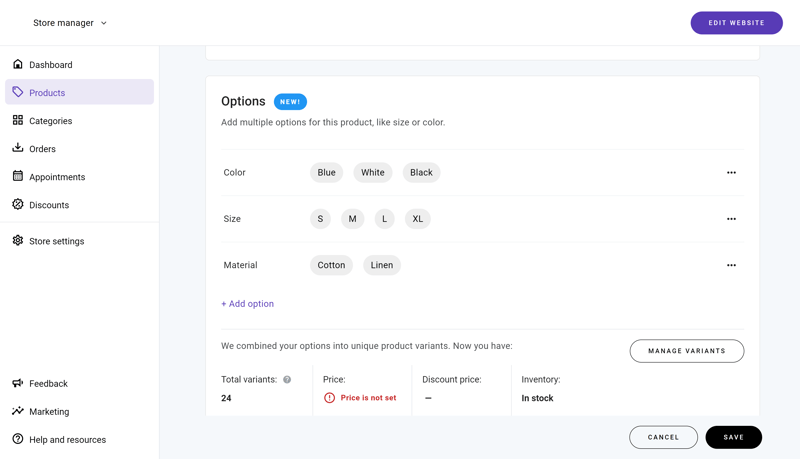Open the Color option more menu
Viewport: 800px width, 459px height.
click(731, 172)
